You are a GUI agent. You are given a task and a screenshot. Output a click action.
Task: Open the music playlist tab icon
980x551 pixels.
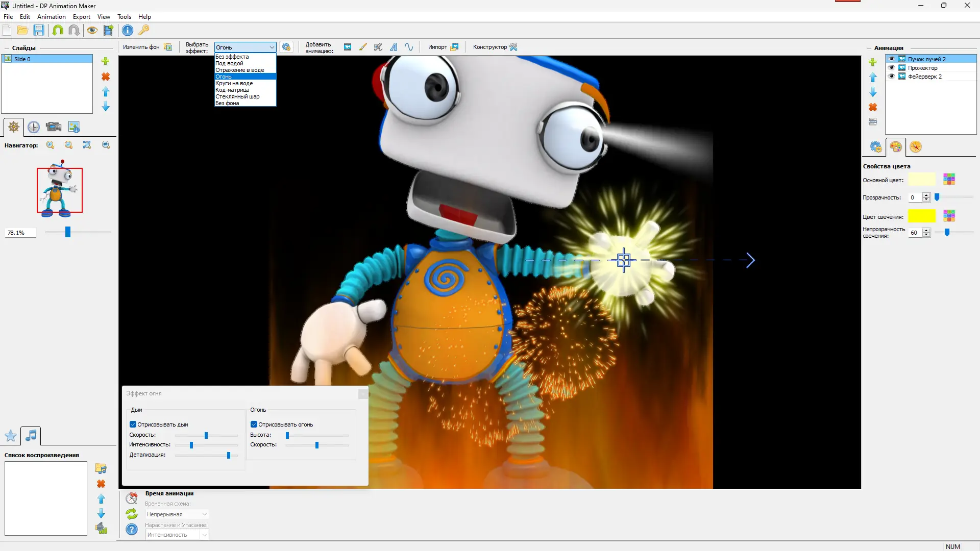pos(31,436)
